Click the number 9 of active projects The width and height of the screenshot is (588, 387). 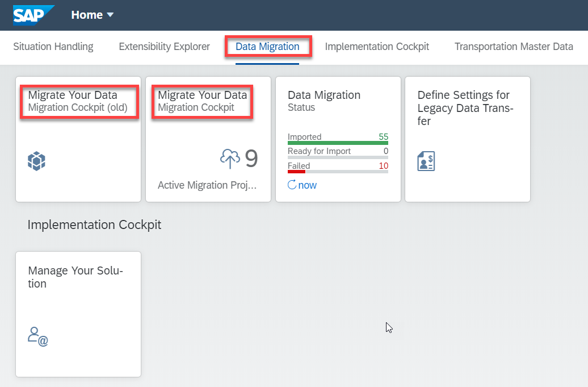[251, 159]
